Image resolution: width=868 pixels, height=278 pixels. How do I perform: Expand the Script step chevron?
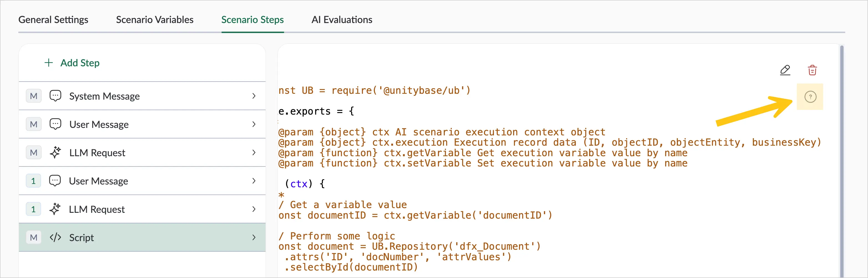[254, 237]
